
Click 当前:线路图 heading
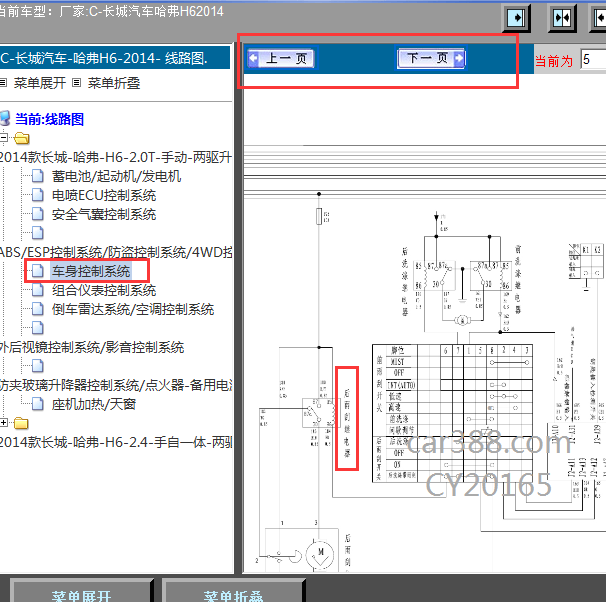[49, 119]
